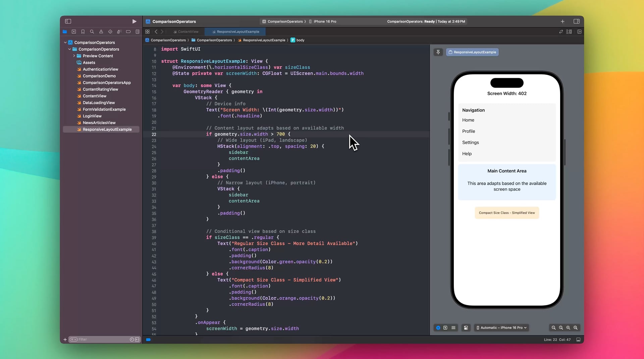Viewport: 644px width, 359px height.
Task: Open the Issue navigator warning icon
Action: 101,32
